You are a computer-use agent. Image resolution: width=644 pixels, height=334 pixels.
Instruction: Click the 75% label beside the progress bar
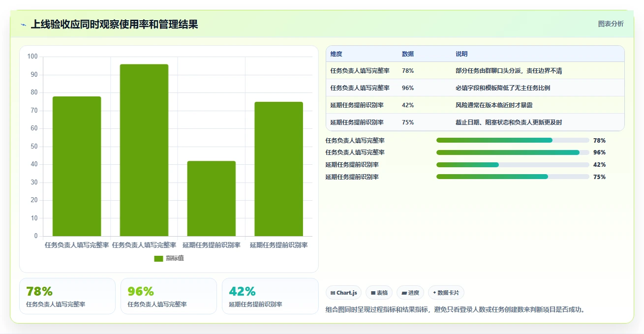tap(599, 177)
